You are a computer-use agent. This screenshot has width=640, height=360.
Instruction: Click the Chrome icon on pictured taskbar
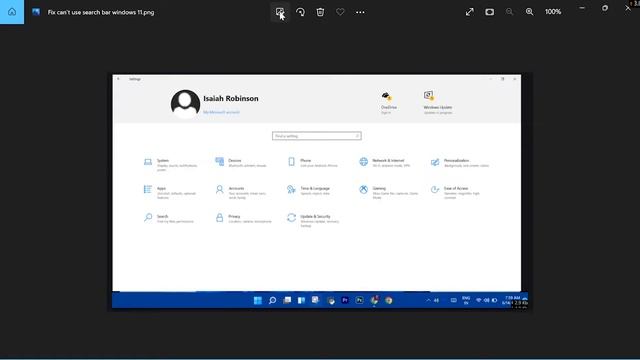(x=389, y=300)
